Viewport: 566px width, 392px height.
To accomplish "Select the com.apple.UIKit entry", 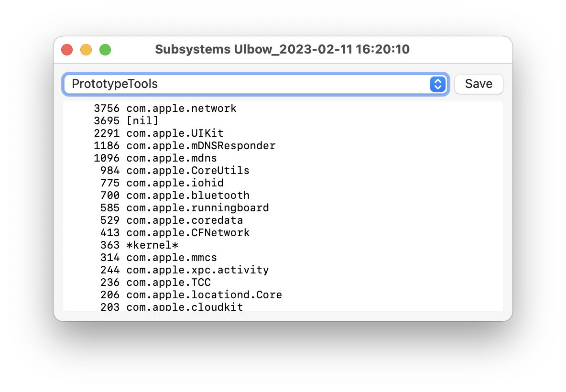I will [x=174, y=133].
